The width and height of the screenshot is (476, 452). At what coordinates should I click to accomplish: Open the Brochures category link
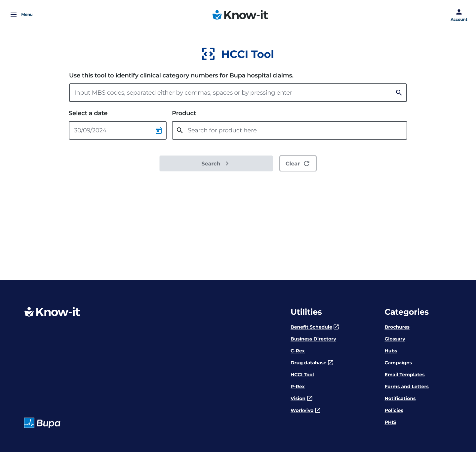[x=397, y=327]
